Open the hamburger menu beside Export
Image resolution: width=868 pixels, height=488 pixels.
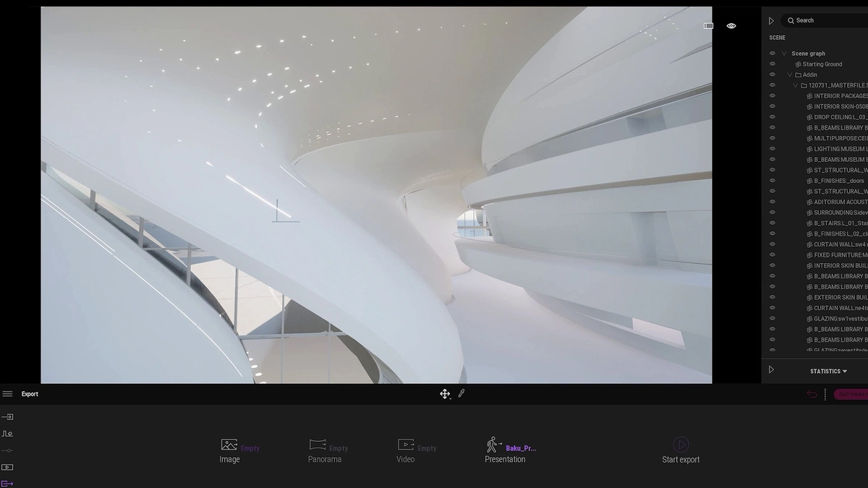point(7,394)
